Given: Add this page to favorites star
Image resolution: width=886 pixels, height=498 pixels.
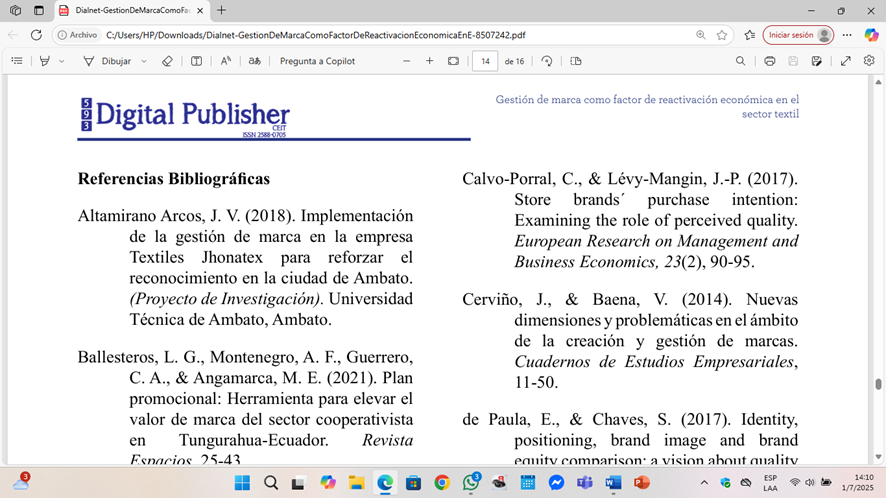Looking at the screenshot, I should [722, 35].
